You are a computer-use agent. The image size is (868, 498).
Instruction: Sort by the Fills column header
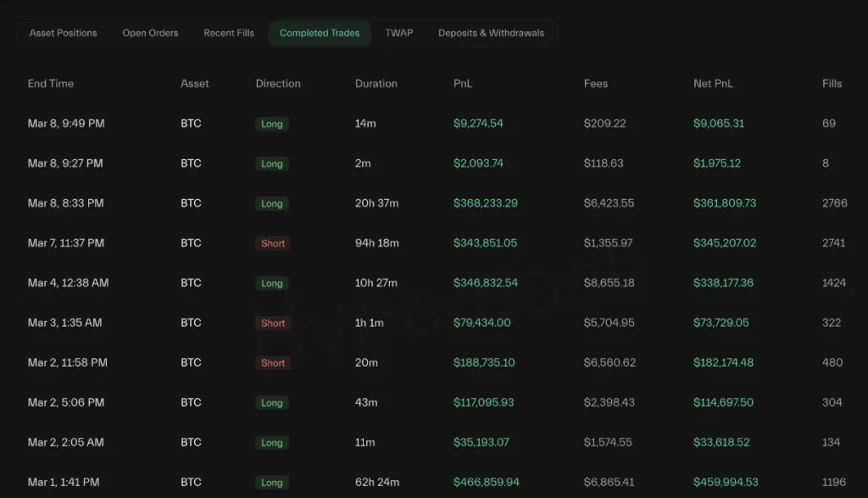pyautogui.click(x=832, y=83)
